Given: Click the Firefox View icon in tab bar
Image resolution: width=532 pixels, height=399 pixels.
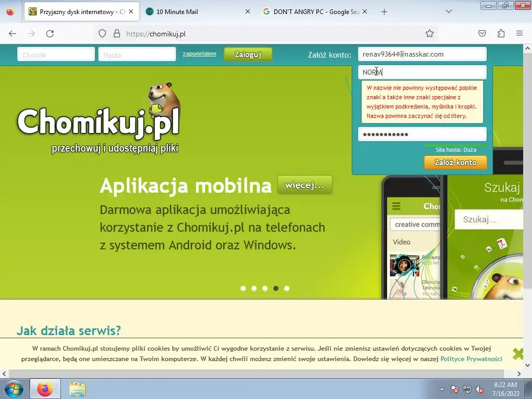Looking at the screenshot, I should click(10, 12).
